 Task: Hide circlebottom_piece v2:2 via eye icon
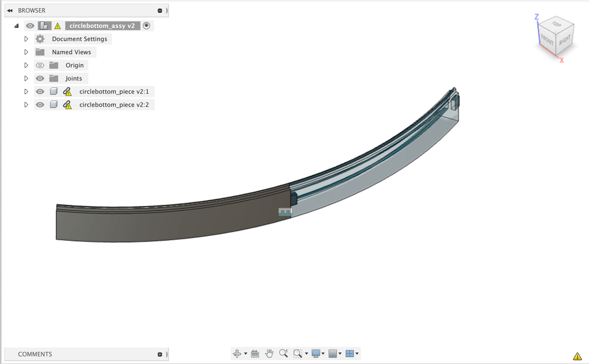pyautogui.click(x=40, y=105)
